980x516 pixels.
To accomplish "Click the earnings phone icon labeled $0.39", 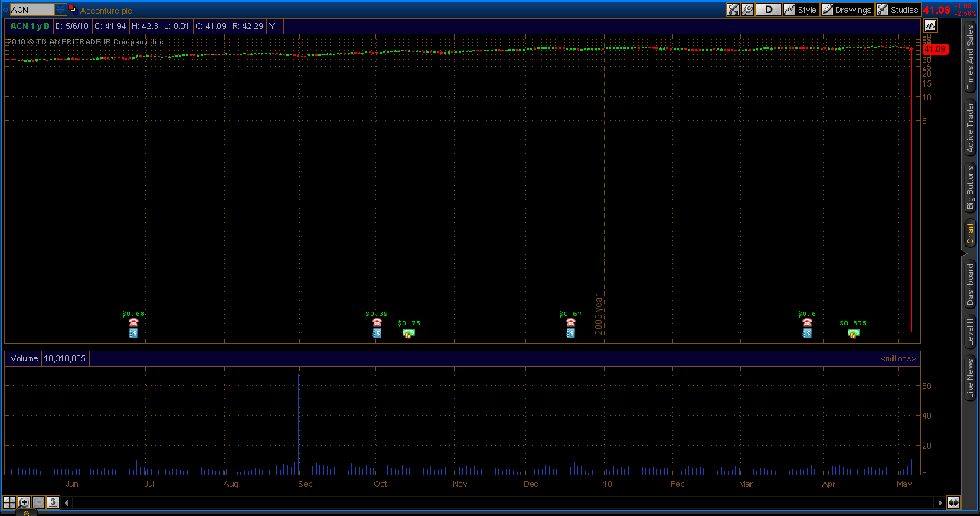I will (377, 323).
